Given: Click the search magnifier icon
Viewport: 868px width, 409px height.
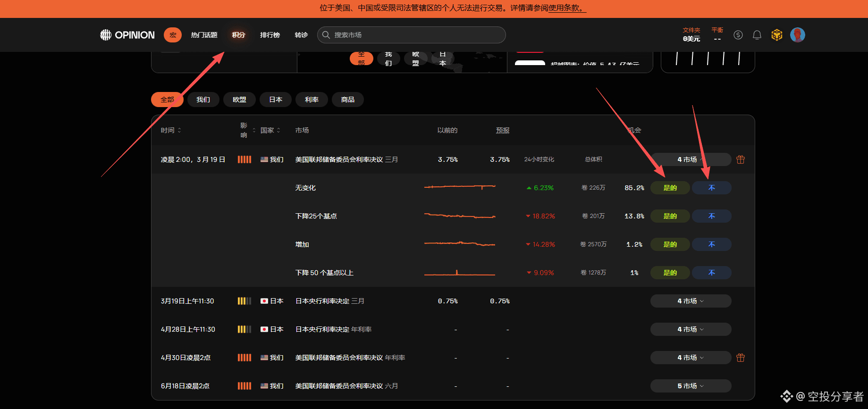Looking at the screenshot, I should point(326,35).
